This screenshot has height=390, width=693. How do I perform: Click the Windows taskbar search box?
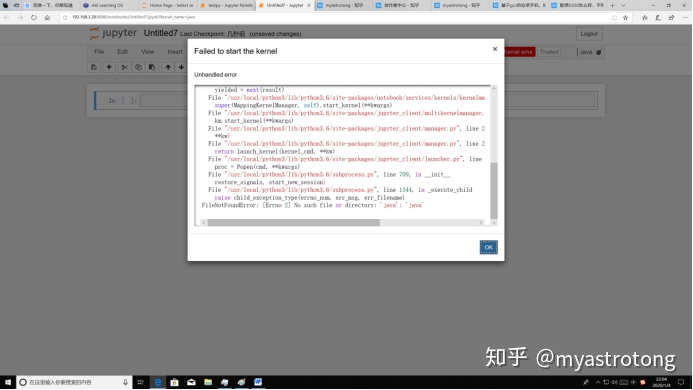click(74, 382)
